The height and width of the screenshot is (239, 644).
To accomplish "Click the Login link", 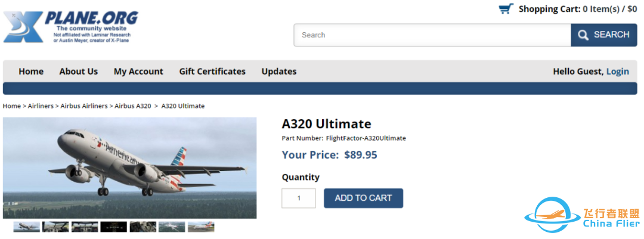I will coord(617,72).
